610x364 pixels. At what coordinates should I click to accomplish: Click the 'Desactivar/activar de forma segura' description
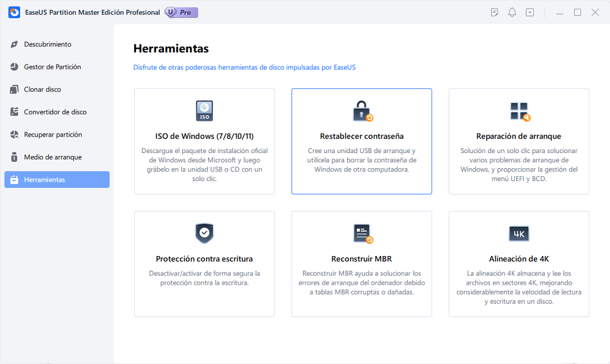(x=204, y=278)
